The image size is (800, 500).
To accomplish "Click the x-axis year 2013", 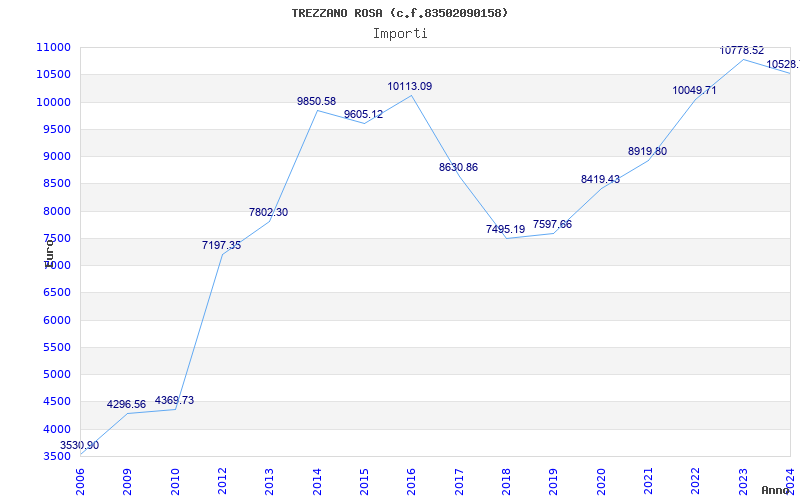I will click(269, 482).
